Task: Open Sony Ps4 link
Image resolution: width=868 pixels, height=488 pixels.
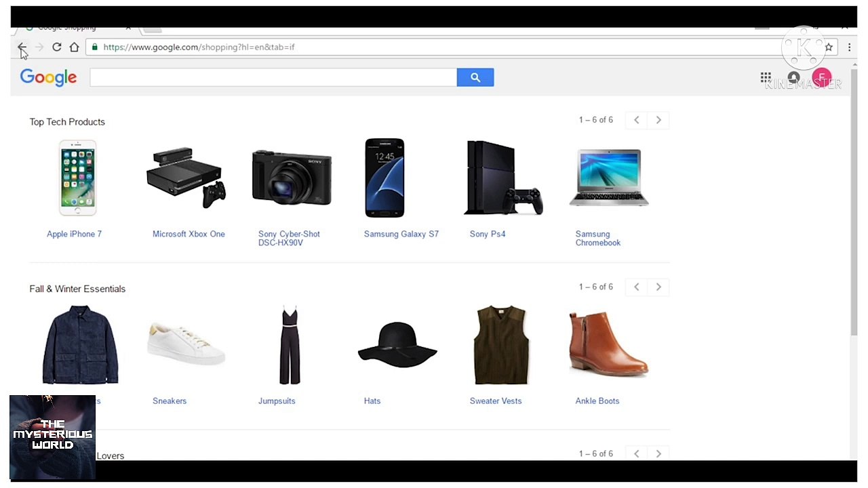Action: tap(488, 234)
